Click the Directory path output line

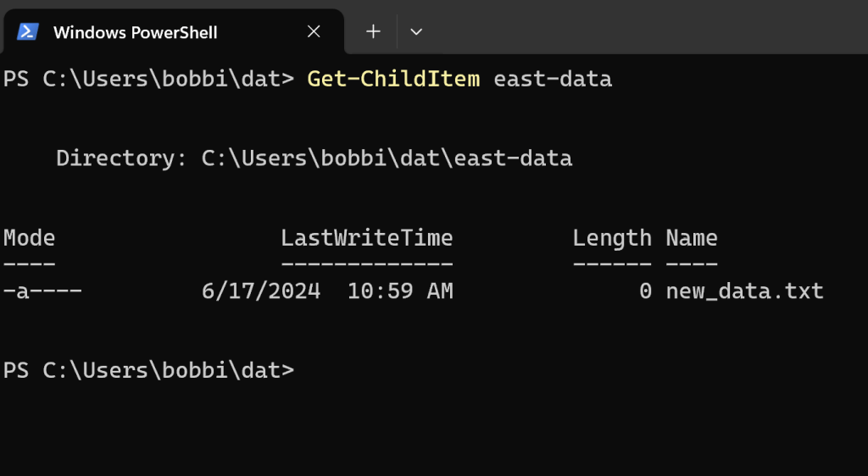pos(314,158)
